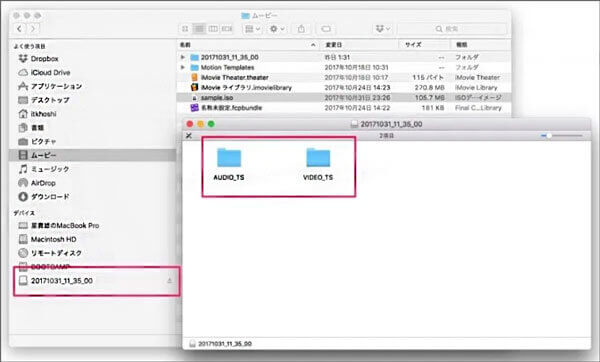600x362 pixels.
Task: Open the action gear menu
Action: [277, 29]
